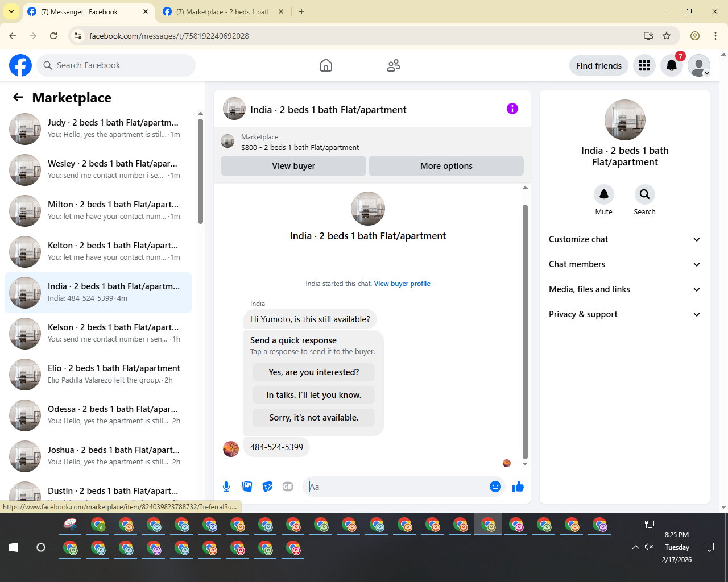
Task: Open Odessa's apartment conversation
Action: tap(98, 415)
